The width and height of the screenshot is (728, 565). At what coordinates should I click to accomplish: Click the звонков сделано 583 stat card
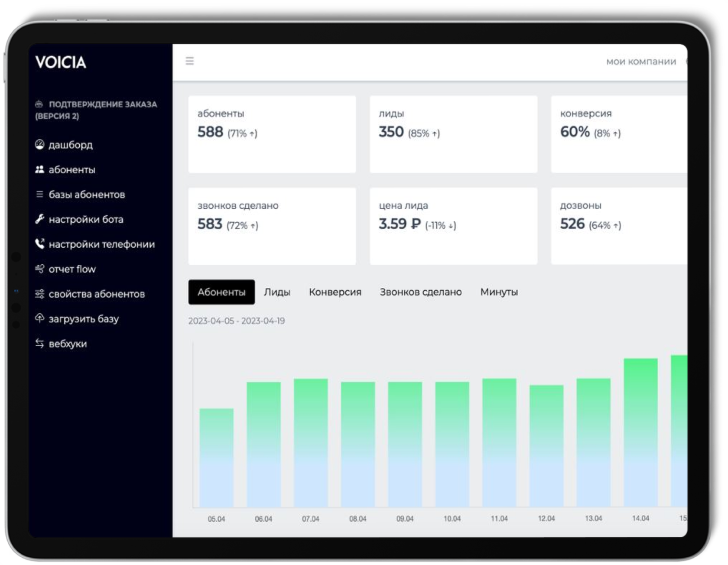[272, 226]
